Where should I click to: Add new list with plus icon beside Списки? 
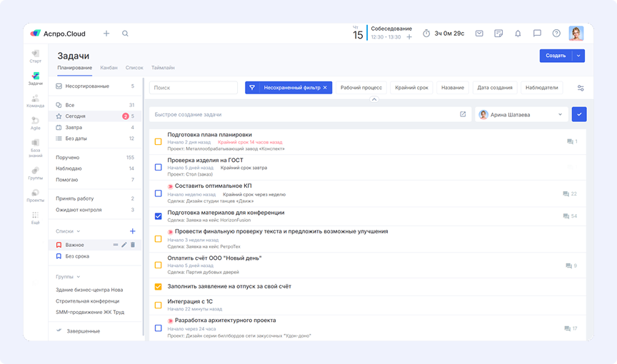(x=132, y=231)
